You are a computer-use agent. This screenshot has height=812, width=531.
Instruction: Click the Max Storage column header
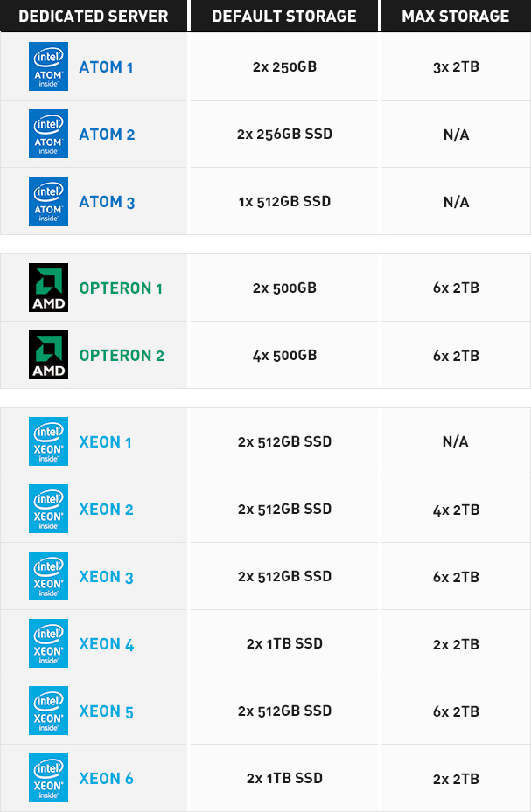(x=456, y=16)
